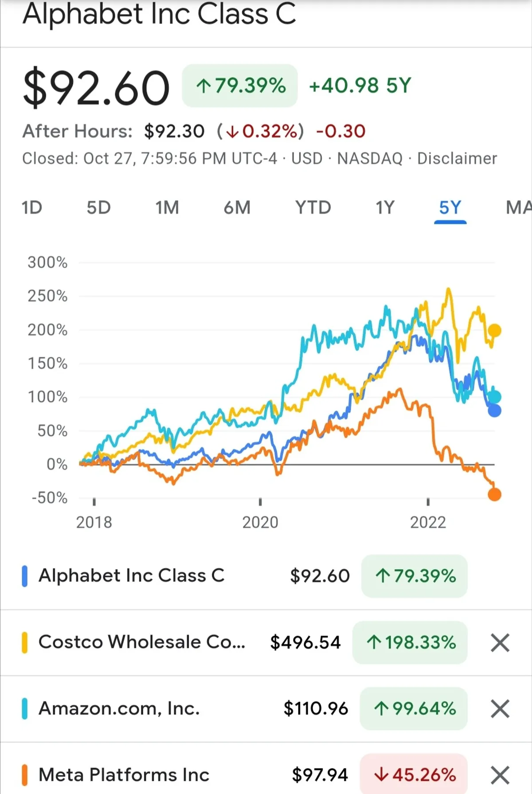Choose the YTD range tab
Viewport: 532px width, 794px height.
[x=313, y=207]
